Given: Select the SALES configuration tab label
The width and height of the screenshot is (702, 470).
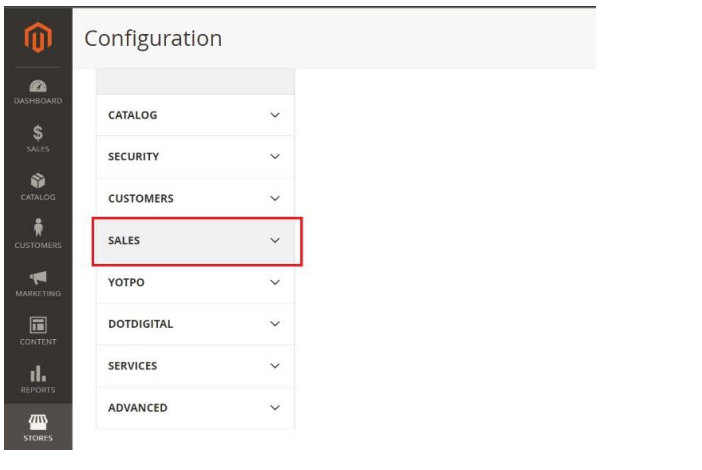Looking at the screenshot, I should [x=124, y=240].
